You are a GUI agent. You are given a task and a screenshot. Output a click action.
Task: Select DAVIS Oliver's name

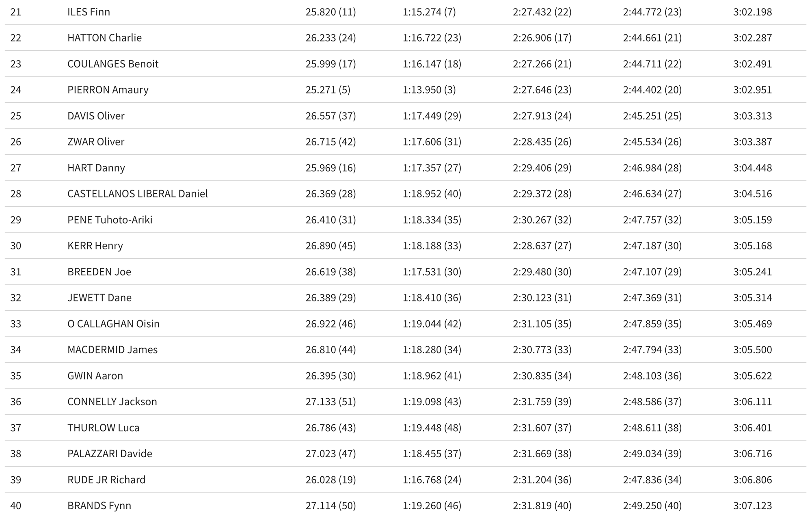[96, 116]
